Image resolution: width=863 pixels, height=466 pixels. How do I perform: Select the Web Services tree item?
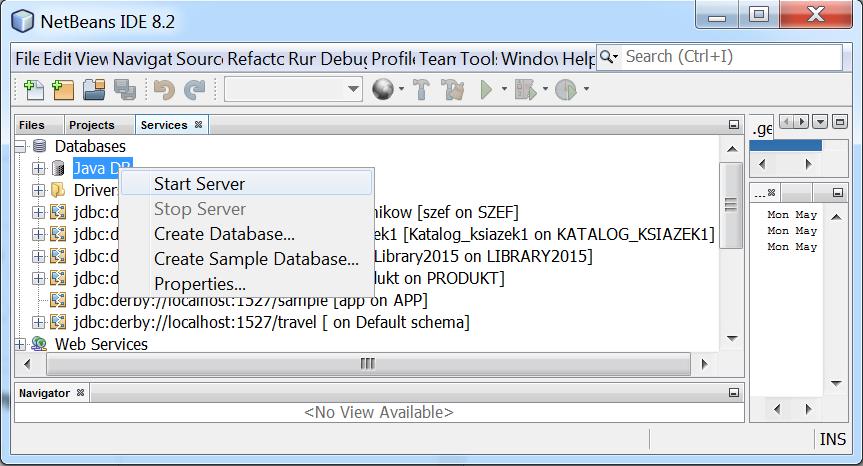pos(101,344)
